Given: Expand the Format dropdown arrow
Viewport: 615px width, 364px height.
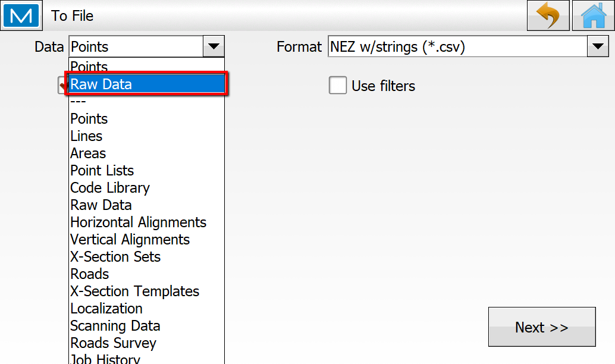Looking at the screenshot, I should tap(597, 46).
